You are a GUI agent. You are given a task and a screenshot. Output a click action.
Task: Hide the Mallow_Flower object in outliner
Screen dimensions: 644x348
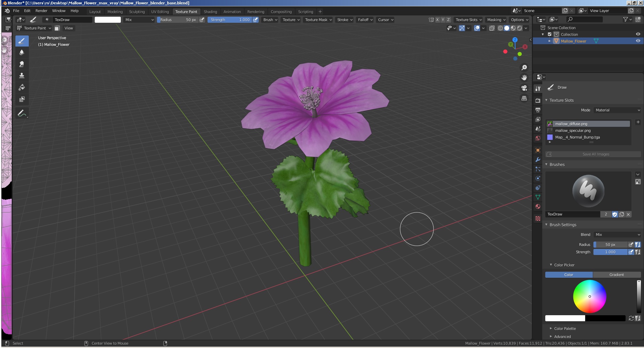point(638,41)
